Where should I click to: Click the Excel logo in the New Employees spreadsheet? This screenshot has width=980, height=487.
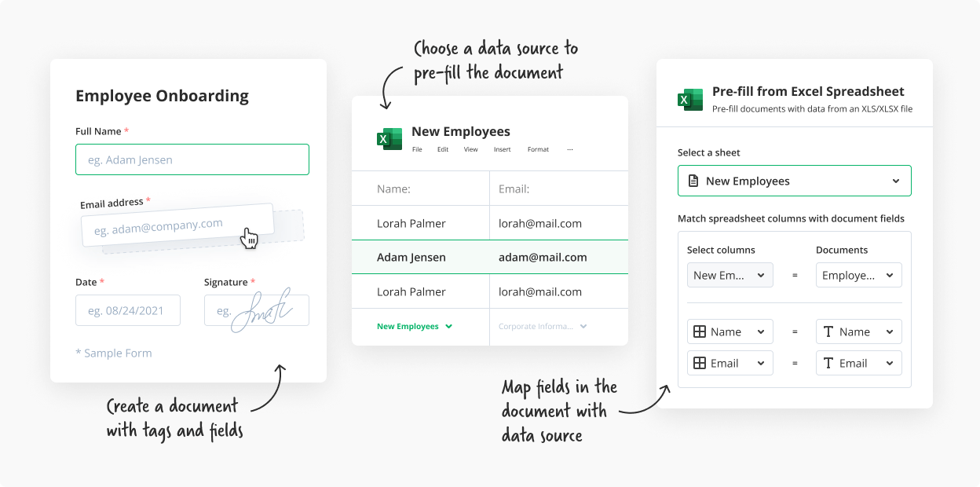point(389,138)
